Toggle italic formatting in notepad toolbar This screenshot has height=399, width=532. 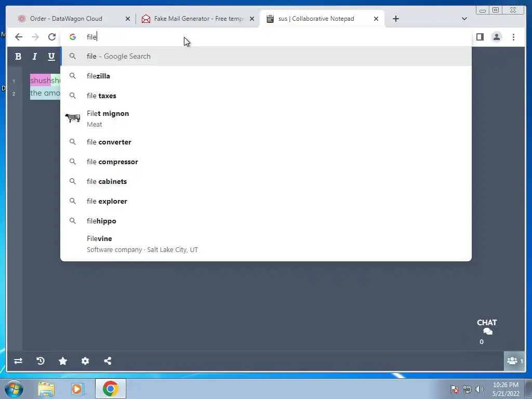[x=35, y=56]
